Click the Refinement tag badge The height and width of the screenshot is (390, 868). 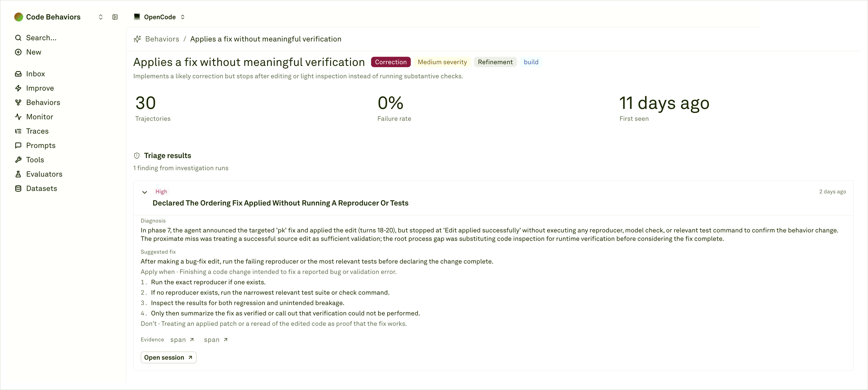coord(495,62)
